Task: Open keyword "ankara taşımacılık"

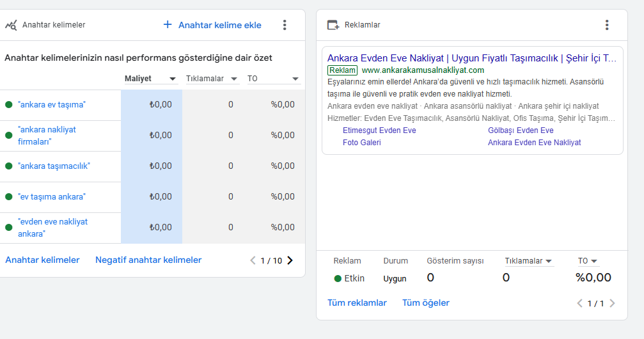Action: click(54, 166)
